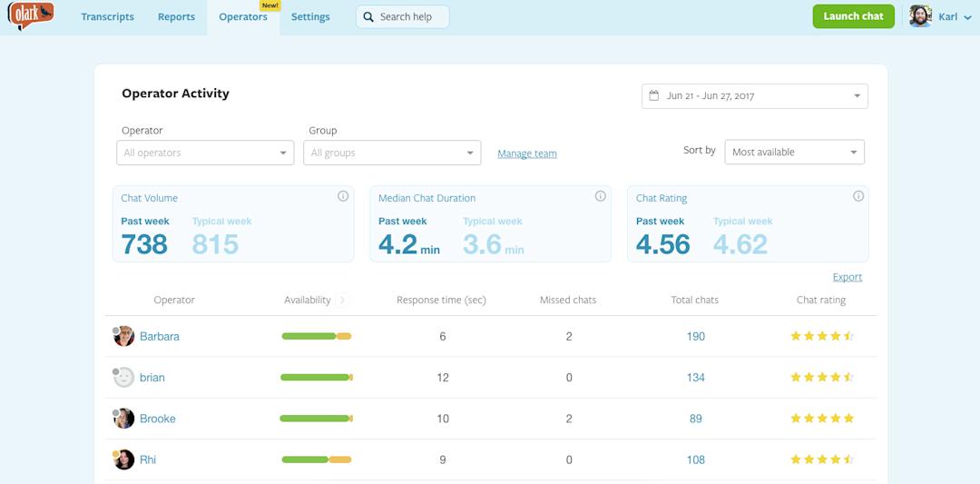The image size is (980, 484).
Task: Open the All operators dropdown
Action: pyautogui.click(x=205, y=153)
